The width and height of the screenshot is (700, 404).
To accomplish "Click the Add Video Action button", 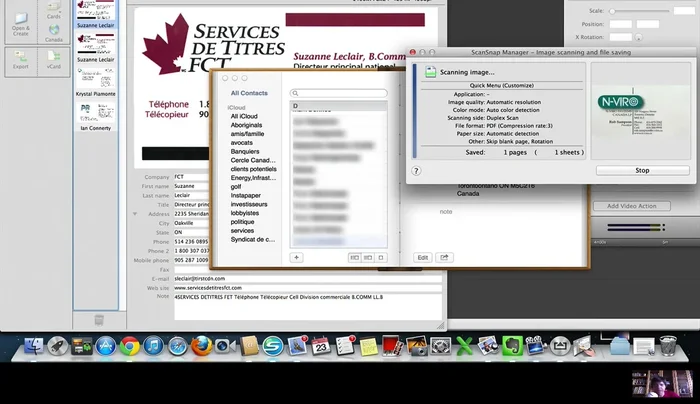I will pyautogui.click(x=632, y=206).
